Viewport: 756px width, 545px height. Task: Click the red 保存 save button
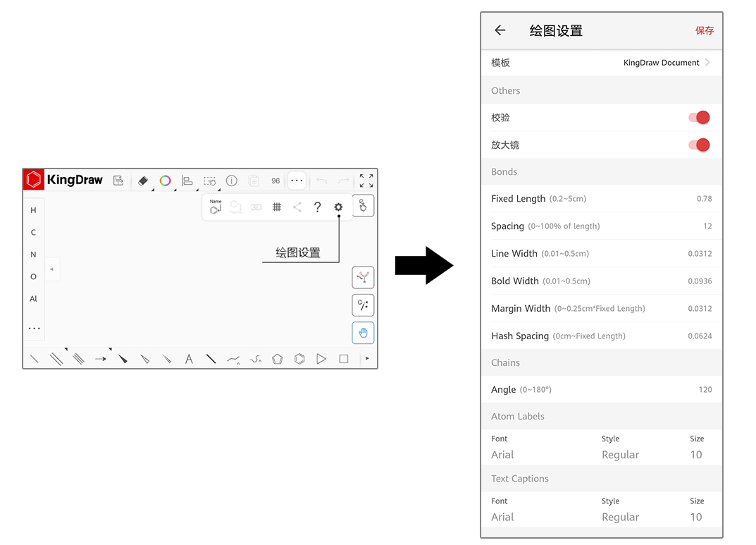tap(705, 30)
